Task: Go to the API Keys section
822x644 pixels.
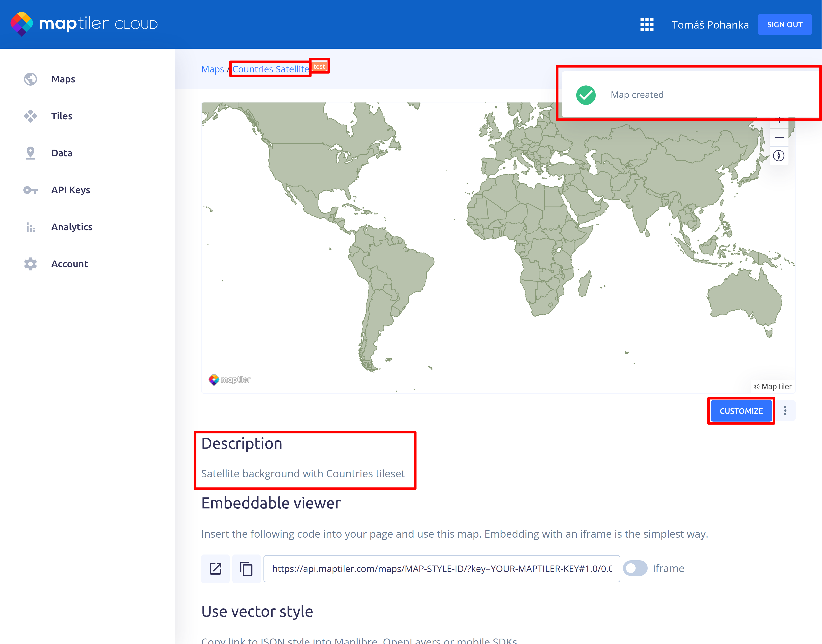Action: click(x=71, y=190)
